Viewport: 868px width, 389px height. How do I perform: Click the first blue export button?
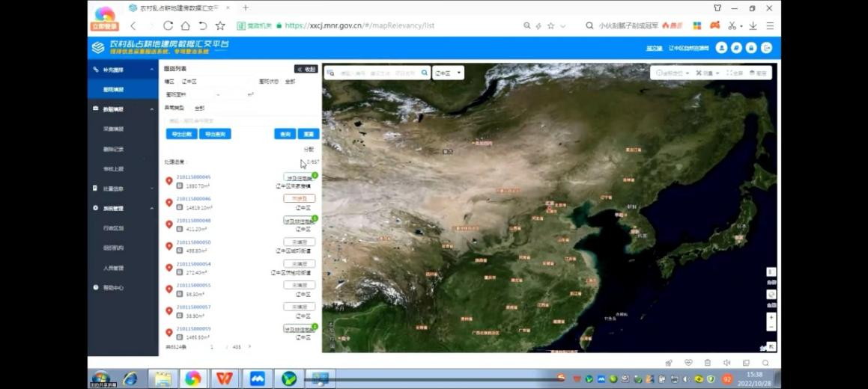pyautogui.click(x=181, y=134)
